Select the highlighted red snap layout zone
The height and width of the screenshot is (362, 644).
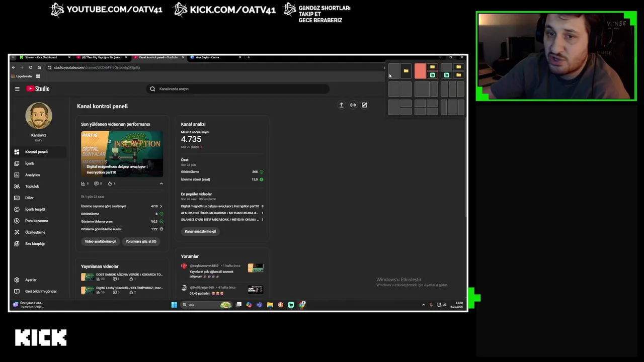[x=420, y=71]
